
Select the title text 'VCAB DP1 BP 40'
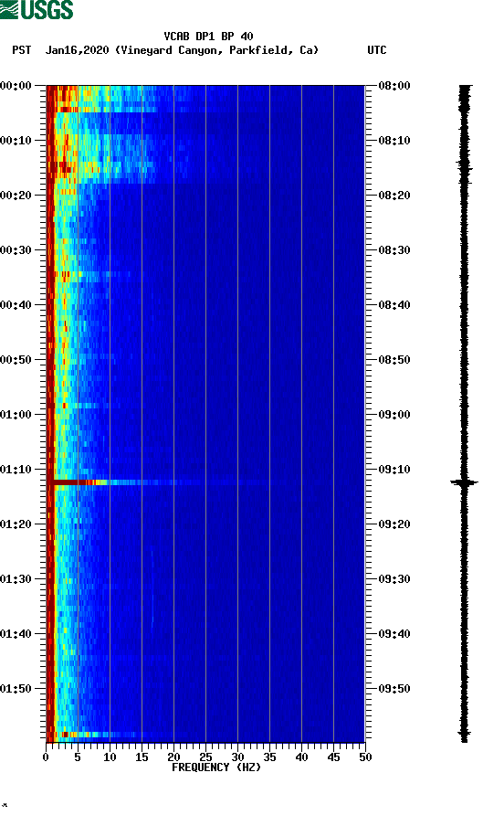pyautogui.click(x=208, y=37)
